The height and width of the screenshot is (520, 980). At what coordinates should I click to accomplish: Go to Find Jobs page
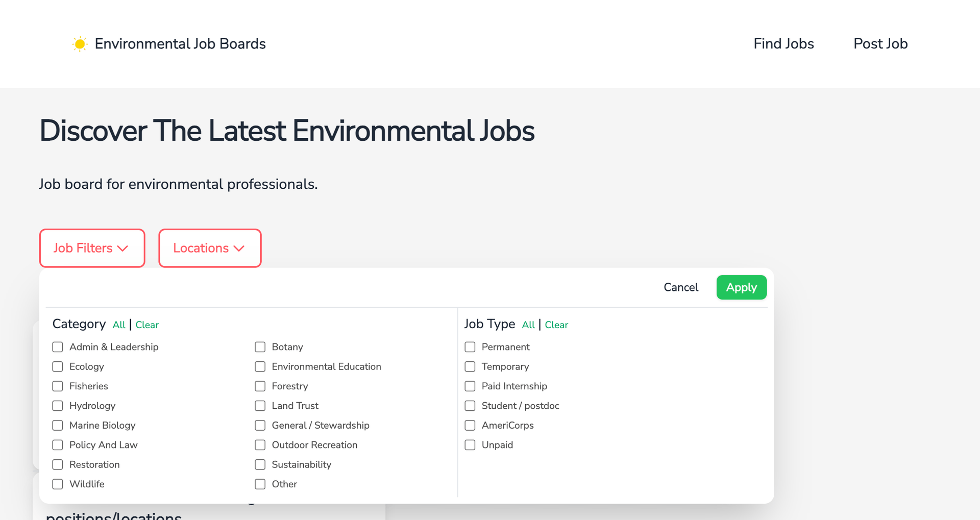(x=783, y=44)
